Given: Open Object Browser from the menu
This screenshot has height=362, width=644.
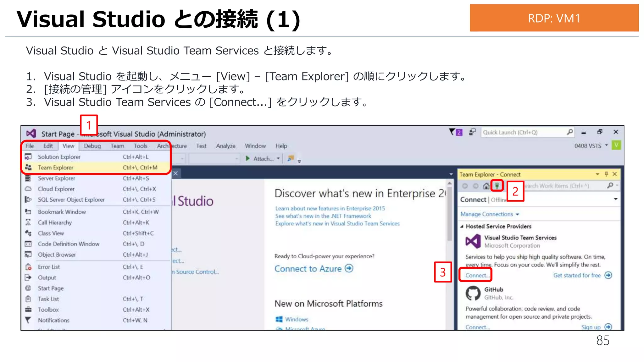Looking at the screenshot, I should pyautogui.click(x=96, y=255).
